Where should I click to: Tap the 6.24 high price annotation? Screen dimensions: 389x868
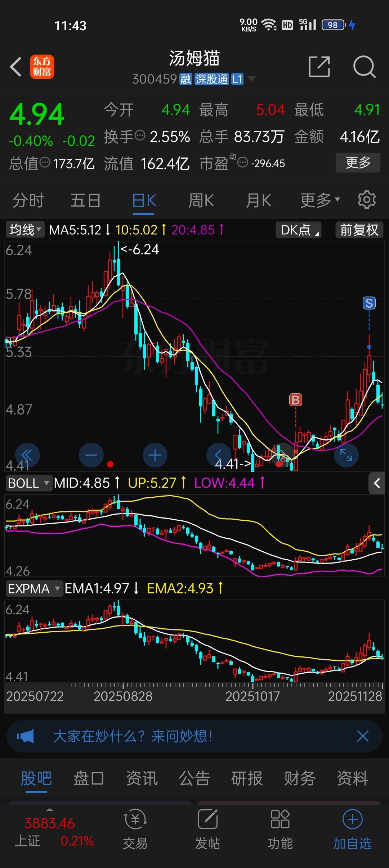click(140, 249)
